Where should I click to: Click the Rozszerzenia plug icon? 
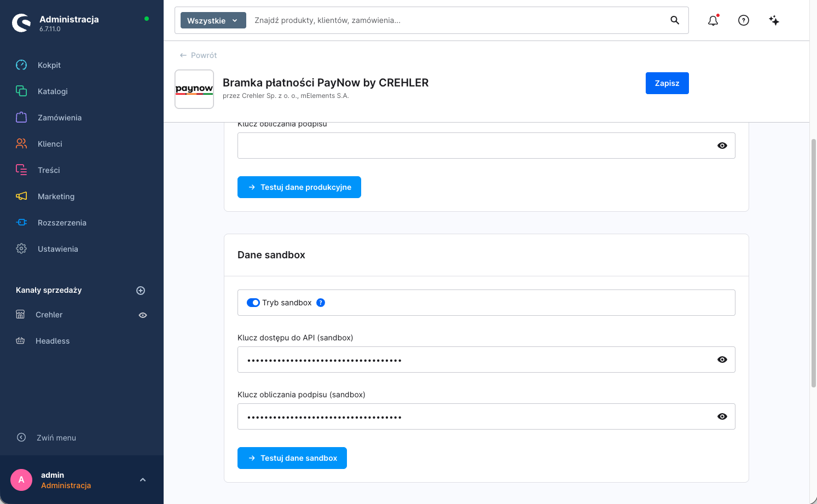(21, 223)
